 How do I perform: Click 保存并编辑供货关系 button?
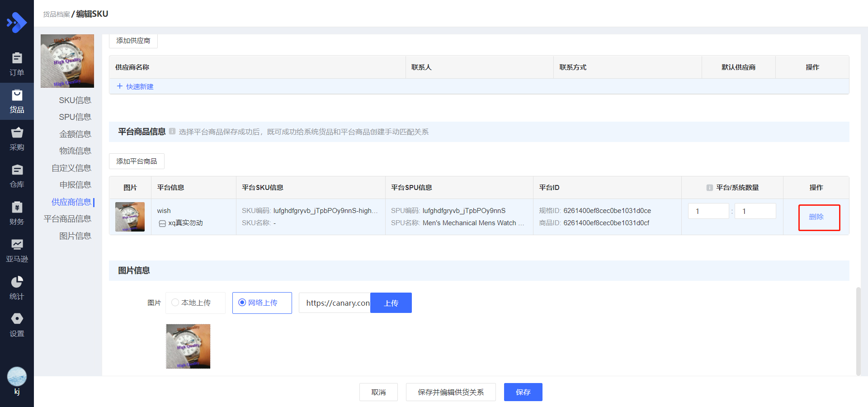[451, 392]
